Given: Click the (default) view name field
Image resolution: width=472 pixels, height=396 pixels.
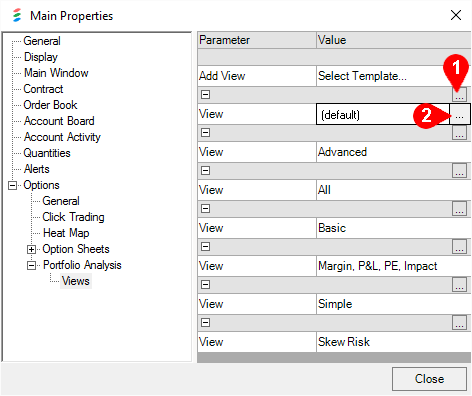Looking at the screenshot, I should click(383, 115).
